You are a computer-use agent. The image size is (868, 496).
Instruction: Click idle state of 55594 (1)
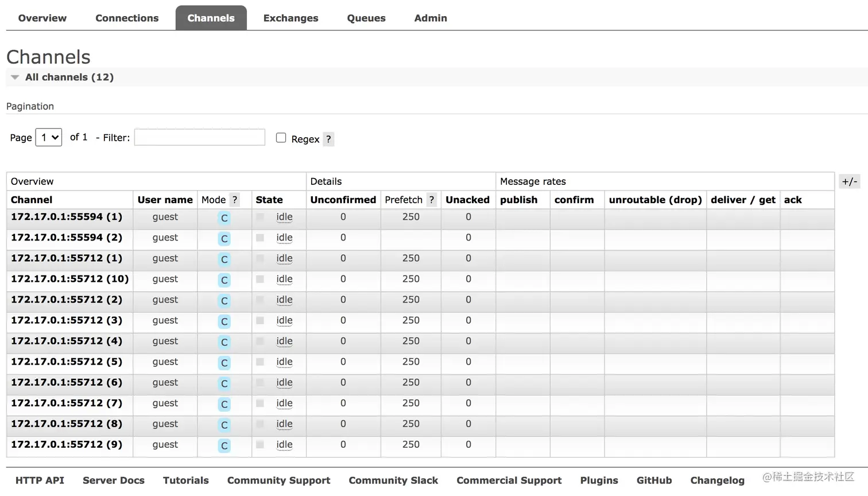284,217
